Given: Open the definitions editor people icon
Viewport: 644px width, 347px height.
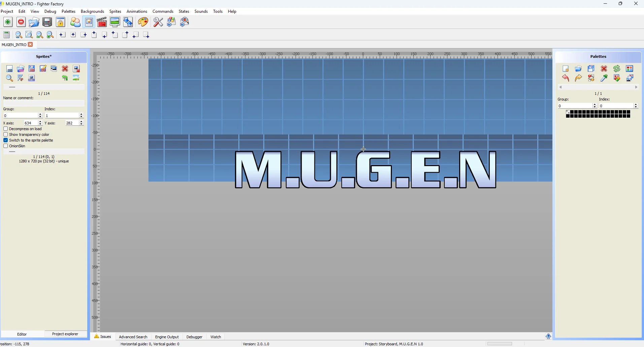Looking at the screenshot, I should click(x=76, y=22).
